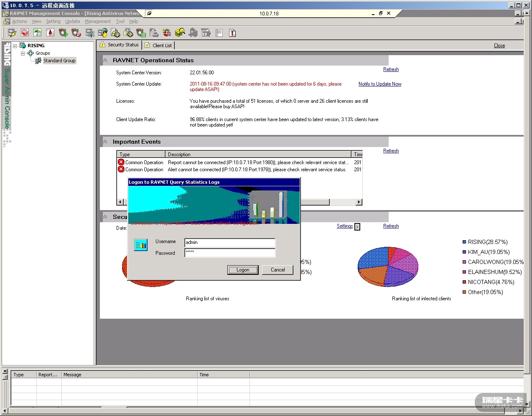532x416 pixels.
Task: Click the red flame toolbar icon
Action: (x=51, y=33)
